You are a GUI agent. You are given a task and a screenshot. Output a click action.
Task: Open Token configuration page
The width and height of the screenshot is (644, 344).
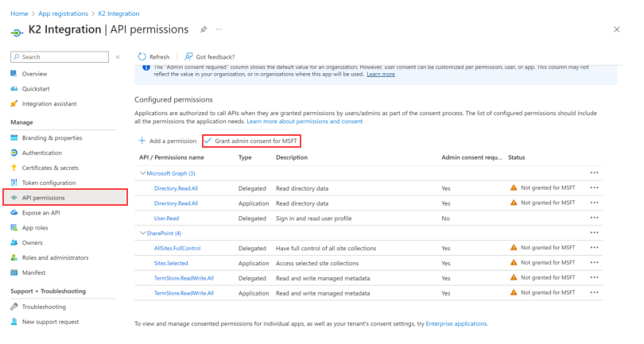(48, 183)
